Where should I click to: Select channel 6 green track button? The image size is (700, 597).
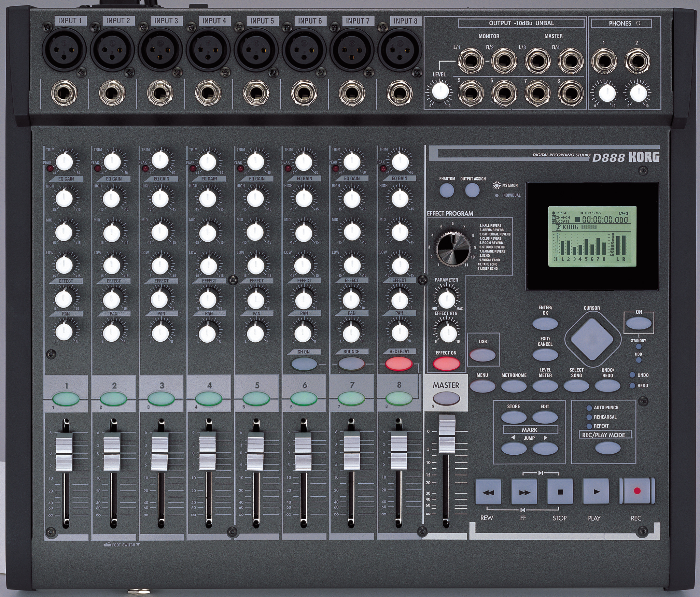pos(304,398)
